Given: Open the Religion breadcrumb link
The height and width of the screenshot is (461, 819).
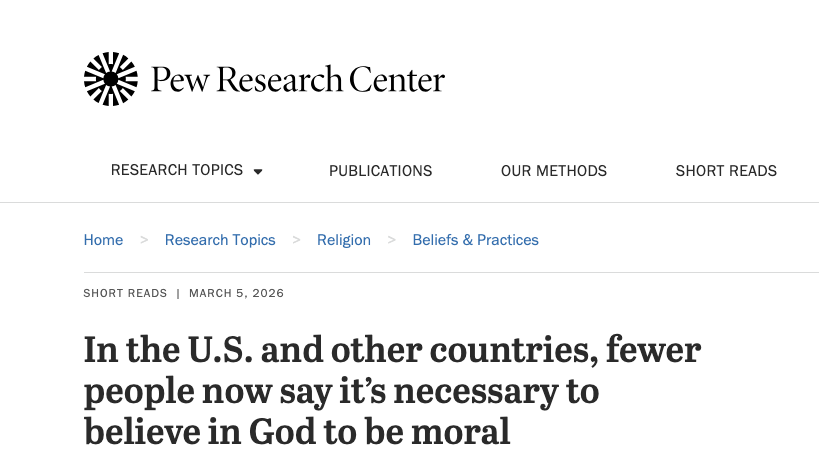Looking at the screenshot, I should pyautogui.click(x=344, y=240).
